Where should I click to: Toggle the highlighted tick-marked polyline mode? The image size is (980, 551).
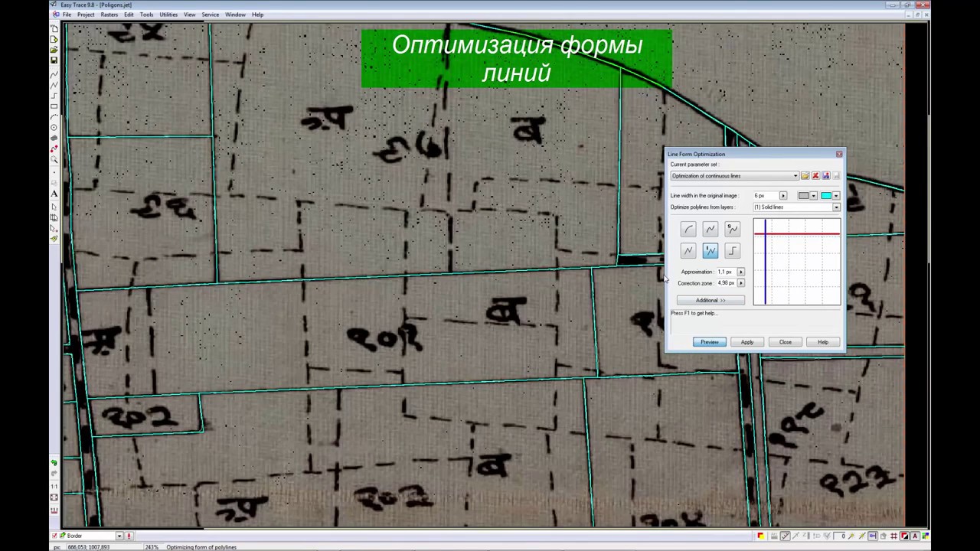click(710, 251)
